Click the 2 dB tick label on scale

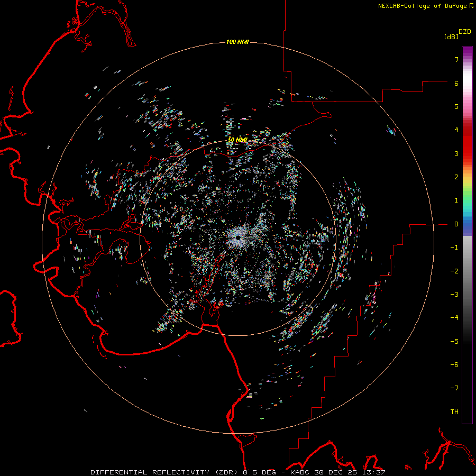point(456,177)
